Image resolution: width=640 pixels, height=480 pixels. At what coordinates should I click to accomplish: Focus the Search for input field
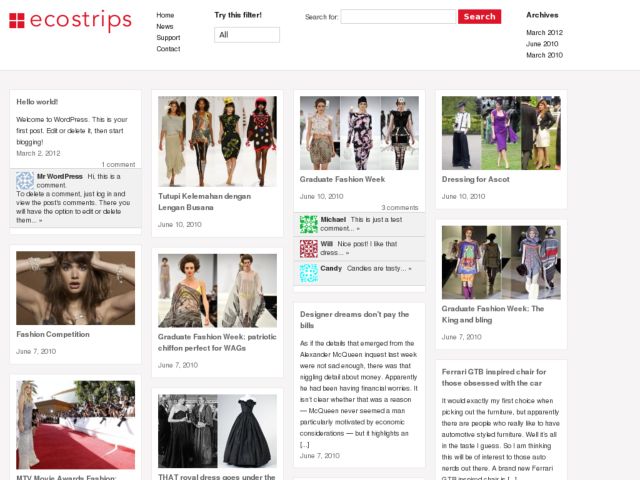[398, 17]
